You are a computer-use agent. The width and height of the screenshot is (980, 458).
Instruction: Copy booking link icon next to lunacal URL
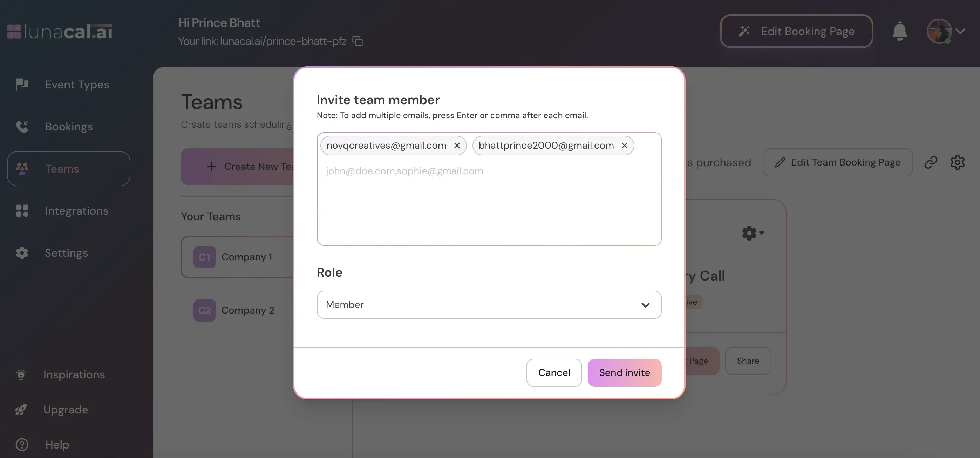pos(358,41)
